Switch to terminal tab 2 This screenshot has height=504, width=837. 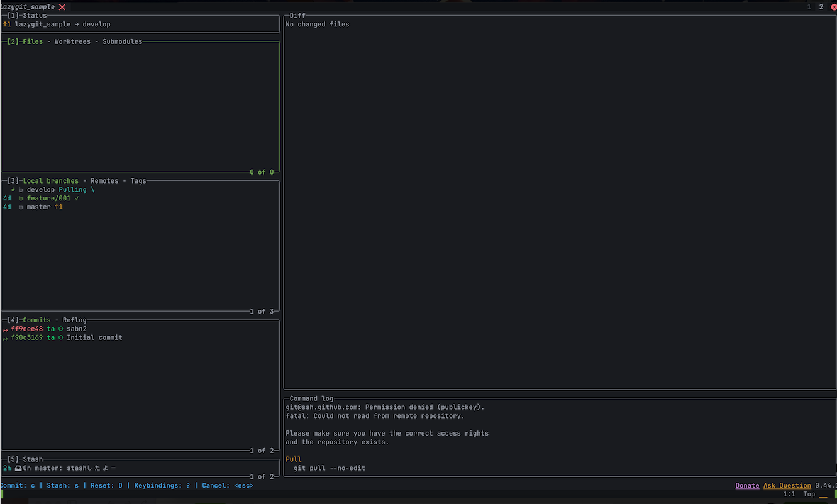pyautogui.click(x=821, y=6)
